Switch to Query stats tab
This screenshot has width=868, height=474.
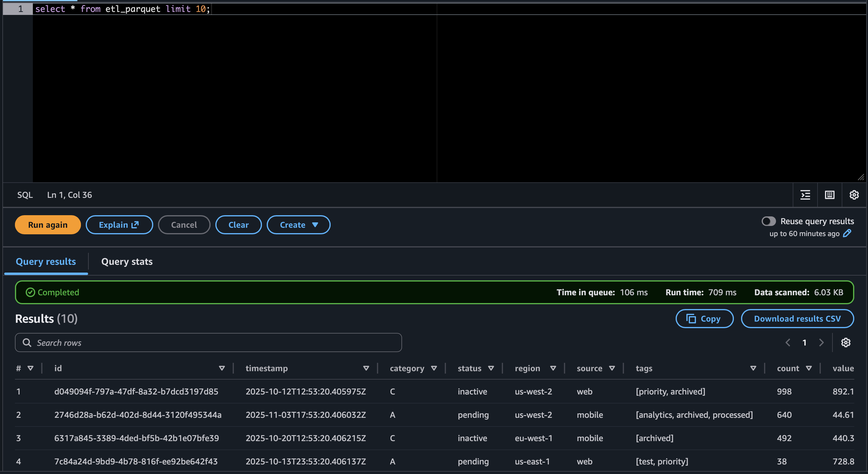[127, 262]
